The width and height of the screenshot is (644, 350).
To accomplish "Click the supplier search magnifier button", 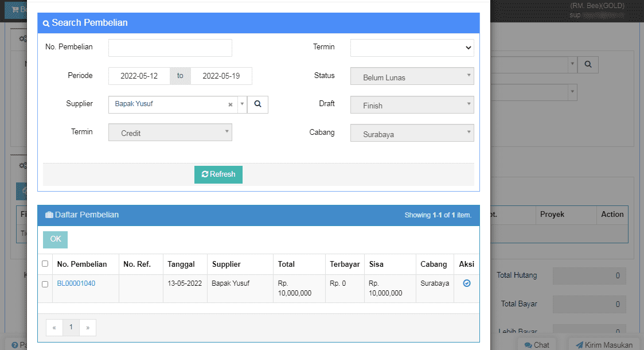I will 257,104.
